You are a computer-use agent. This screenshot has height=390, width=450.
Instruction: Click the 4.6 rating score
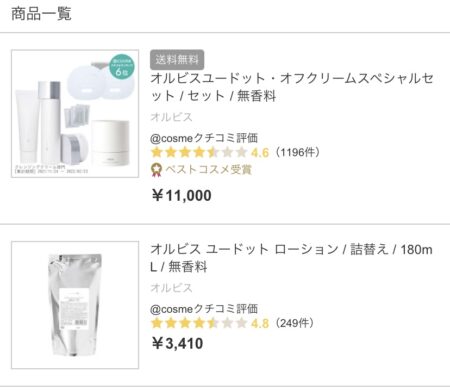click(260, 153)
